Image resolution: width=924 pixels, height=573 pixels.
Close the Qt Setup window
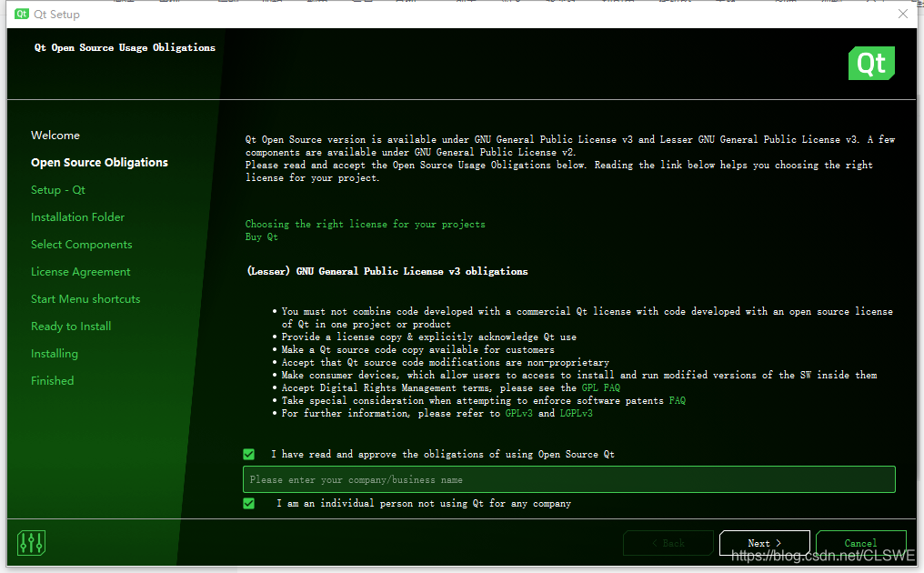903,14
